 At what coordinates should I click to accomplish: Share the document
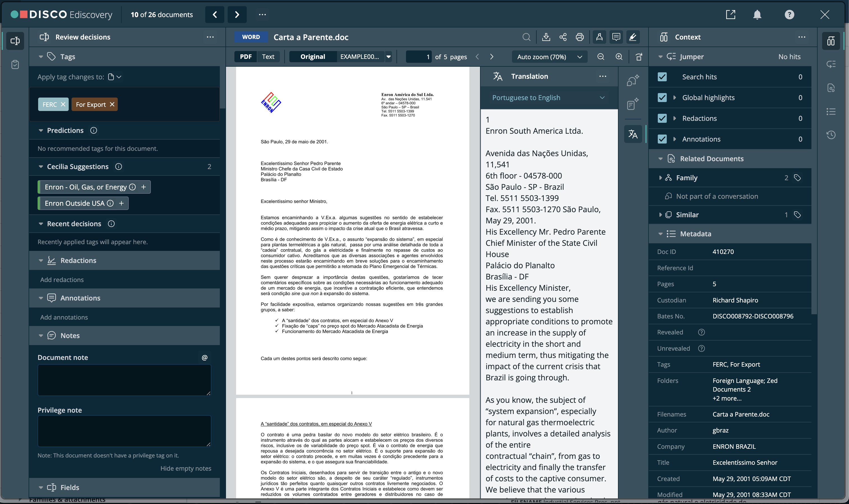click(563, 37)
